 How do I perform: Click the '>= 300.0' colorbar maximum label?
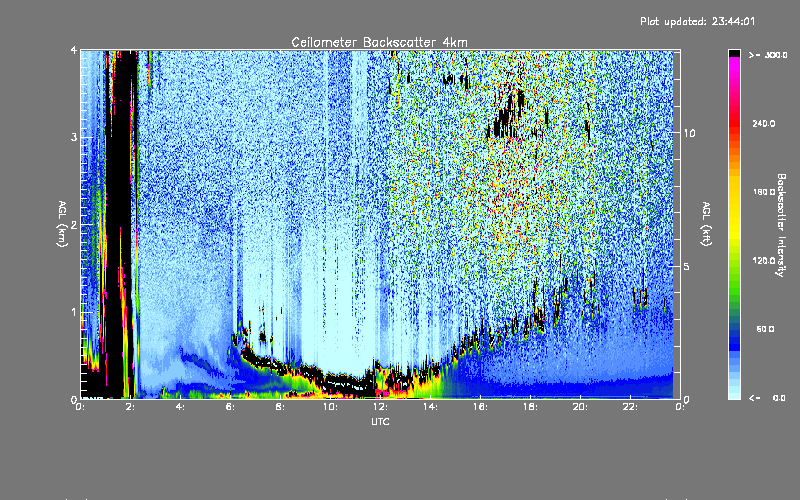(x=768, y=55)
